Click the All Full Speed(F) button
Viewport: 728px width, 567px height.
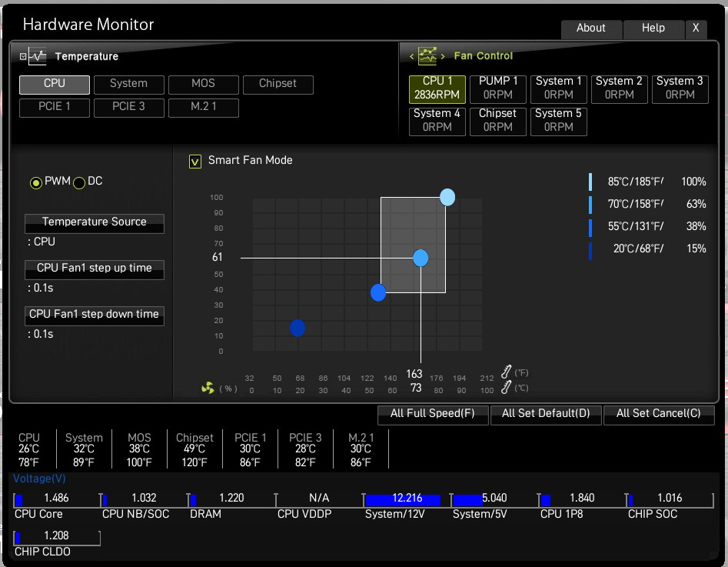pos(433,415)
